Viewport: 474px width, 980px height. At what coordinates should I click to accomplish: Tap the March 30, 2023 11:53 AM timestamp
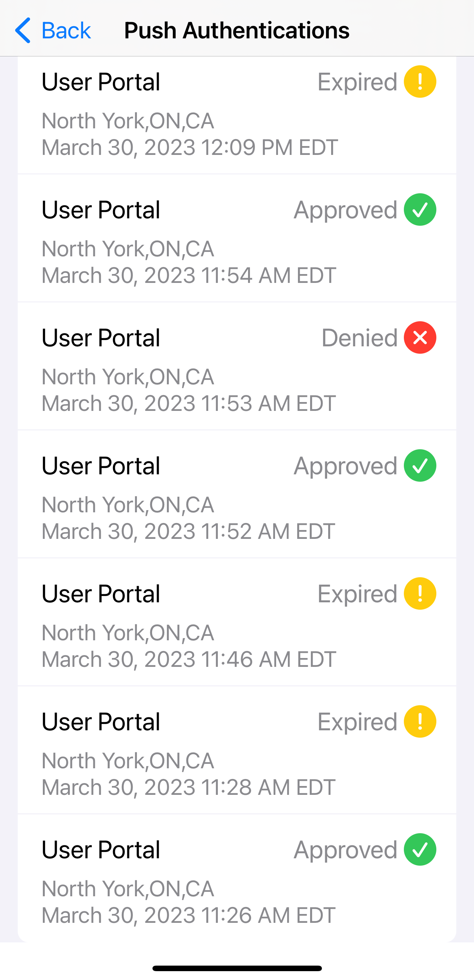coord(189,403)
